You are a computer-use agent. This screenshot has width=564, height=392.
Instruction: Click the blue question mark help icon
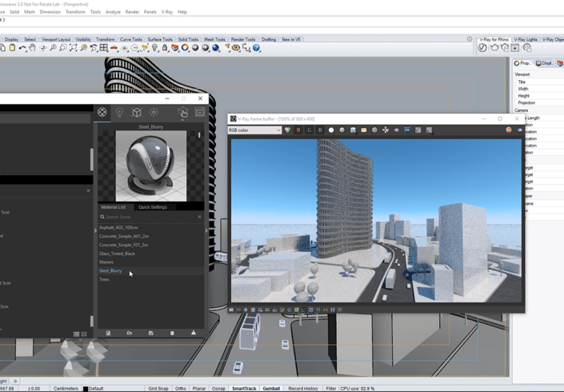(x=256, y=48)
